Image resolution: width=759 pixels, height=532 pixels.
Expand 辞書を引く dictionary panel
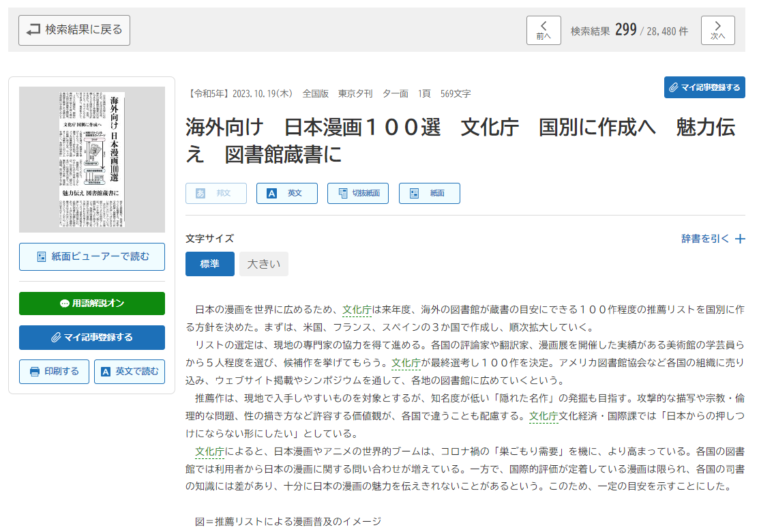click(705, 239)
